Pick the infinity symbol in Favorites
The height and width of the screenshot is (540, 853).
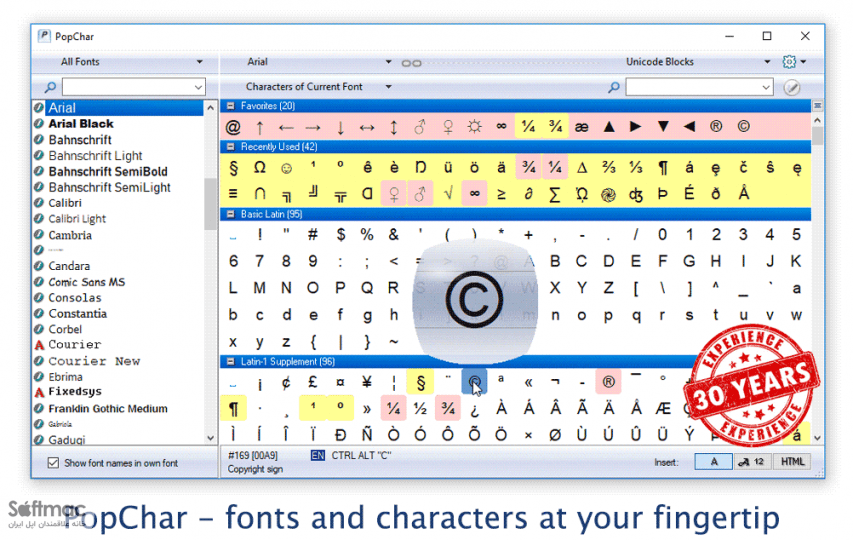tap(501, 127)
